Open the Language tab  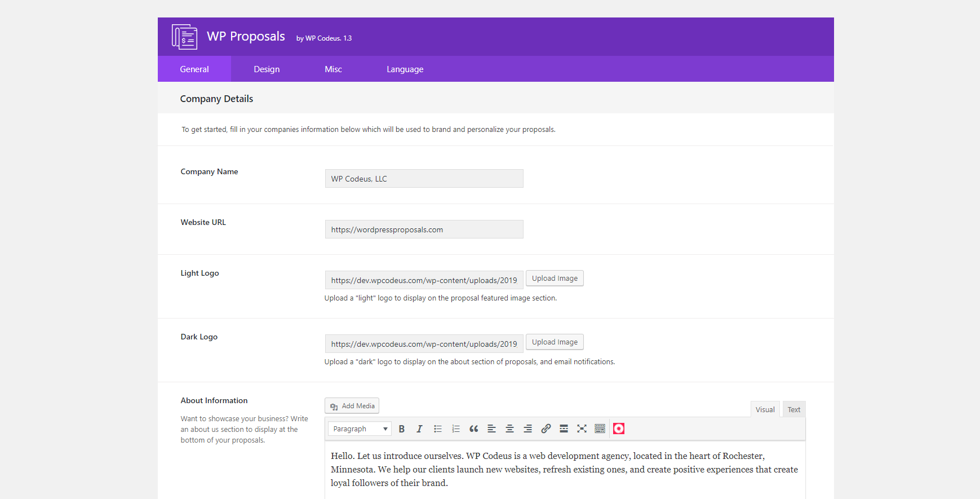click(x=405, y=69)
